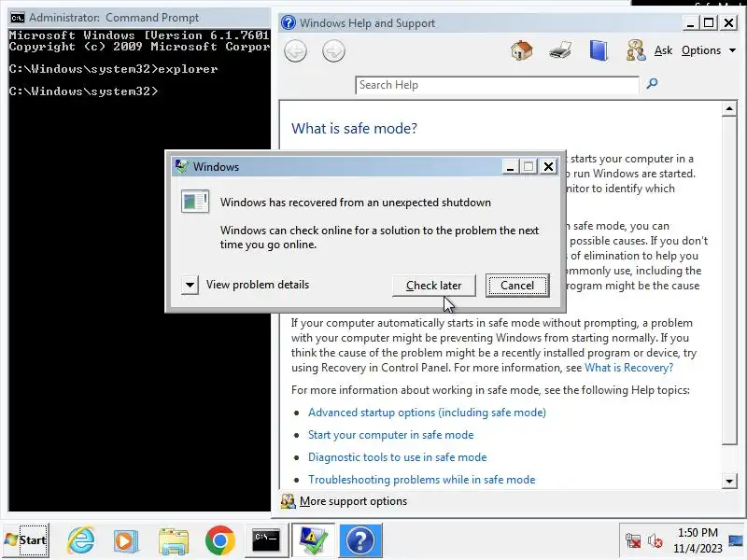
Task: Click the Help scrollbar down arrow
Action: click(x=729, y=481)
